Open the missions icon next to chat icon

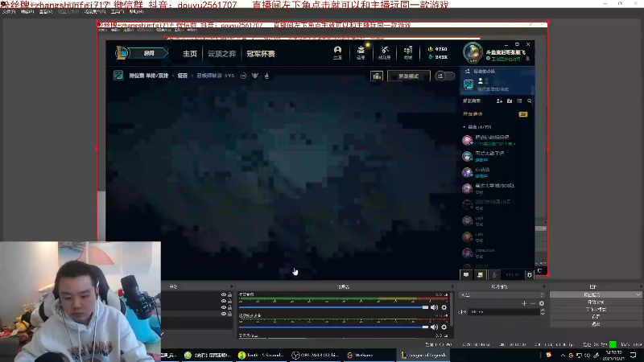click(x=480, y=274)
